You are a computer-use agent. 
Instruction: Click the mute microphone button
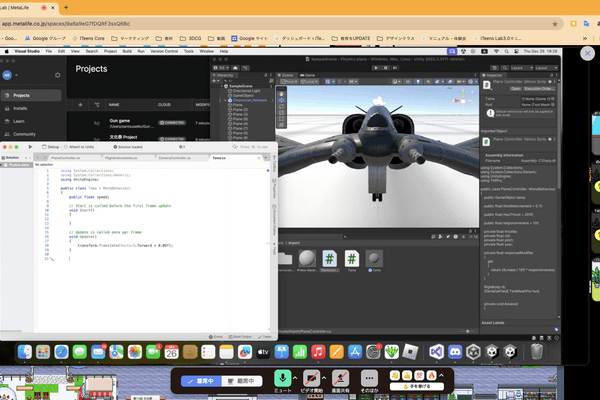click(x=282, y=378)
